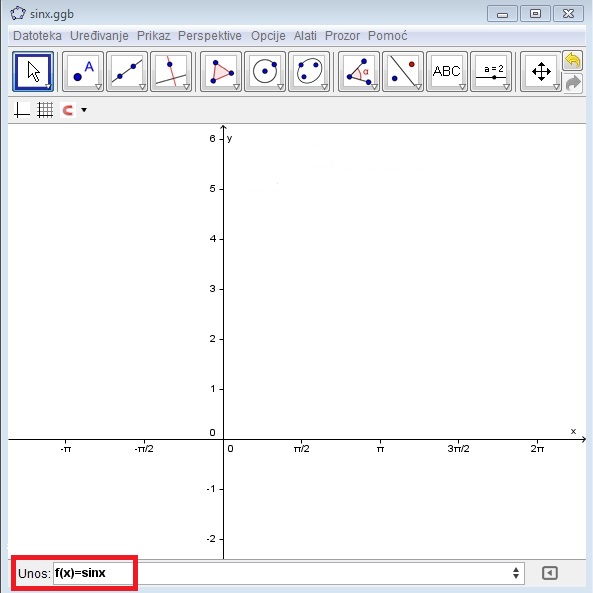This screenshot has width=593, height=593.
Task: Select the Move Graphics View tool
Action: (x=541, y=71)
